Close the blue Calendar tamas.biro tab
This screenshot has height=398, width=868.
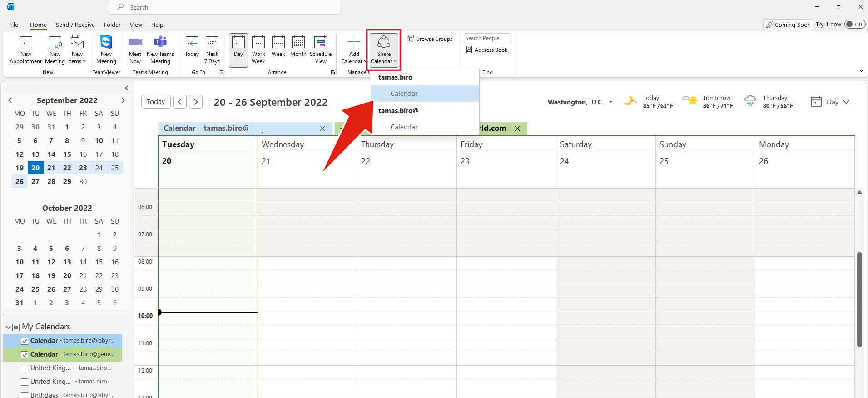[322, 129]
